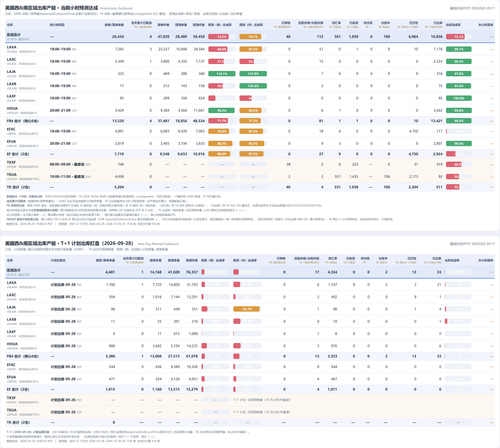The image size is (500, 448).
Task: Click the 13,291 value in the T+1 LAXC row
Action: pyautogui.click(x=192, y=297)
